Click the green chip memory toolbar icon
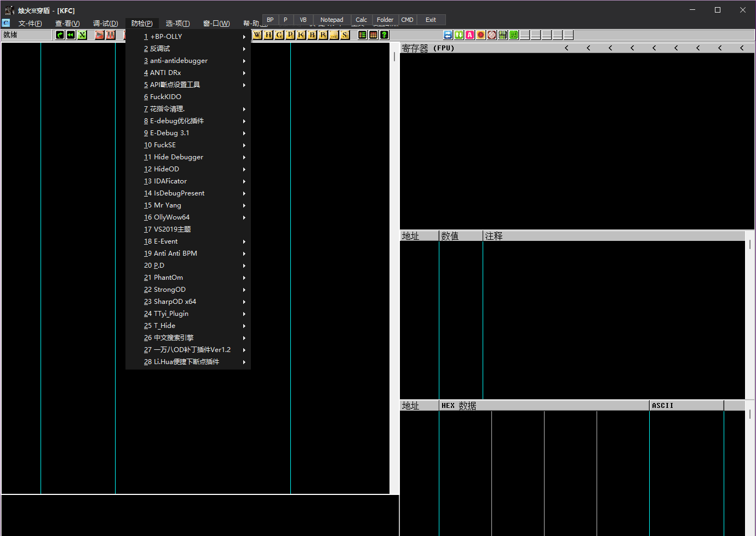Image resolution: width=756 pixels, height=536 pixels. pos(513,35)
